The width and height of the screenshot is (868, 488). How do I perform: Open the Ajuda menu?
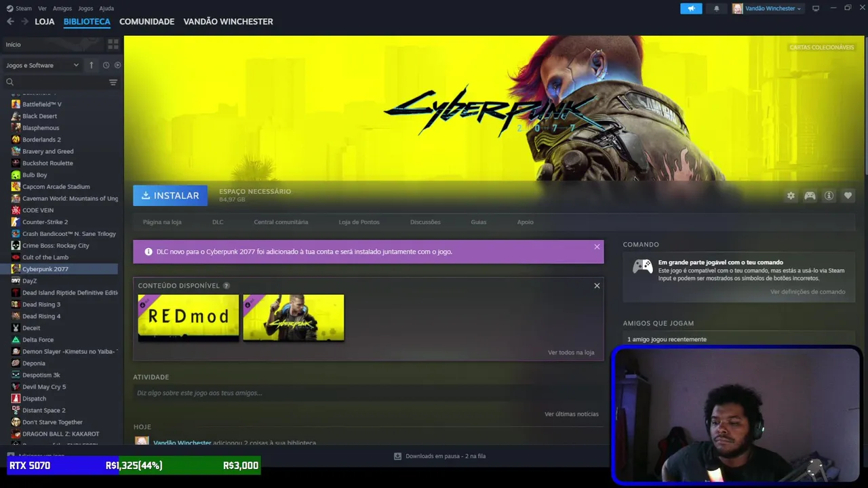coord(106,9)
